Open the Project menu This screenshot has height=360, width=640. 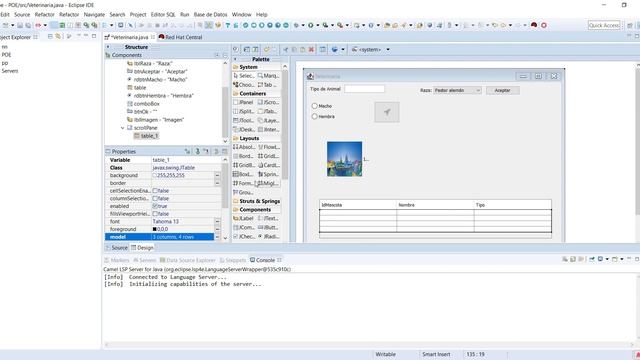[x=138, y=14]
